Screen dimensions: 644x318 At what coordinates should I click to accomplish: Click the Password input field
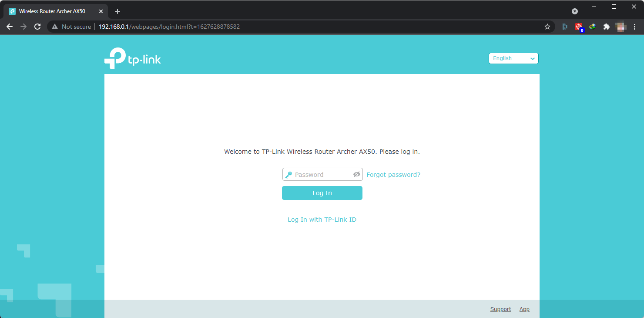(322, 174)
